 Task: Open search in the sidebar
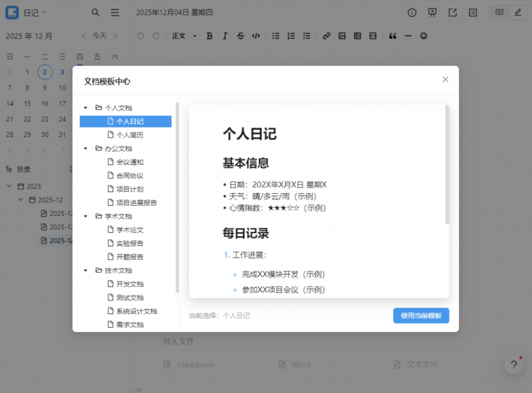(95, 12)
